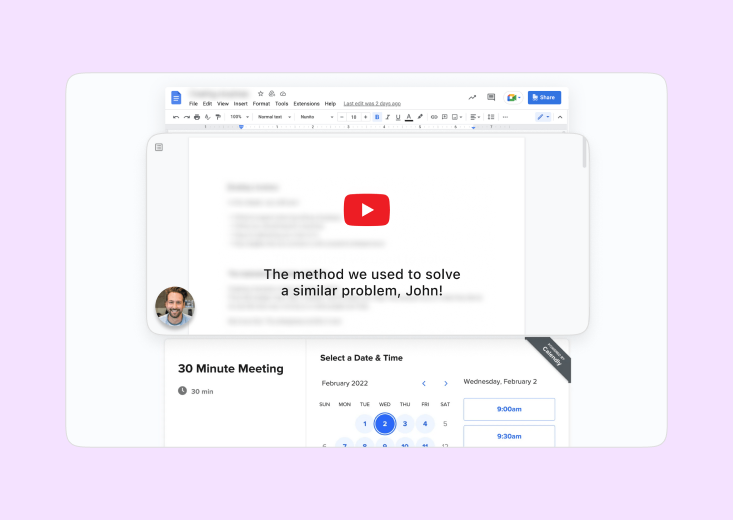Open the View menu
The height and width of the screenshot is (520, 733).
[x=223, y=104]
